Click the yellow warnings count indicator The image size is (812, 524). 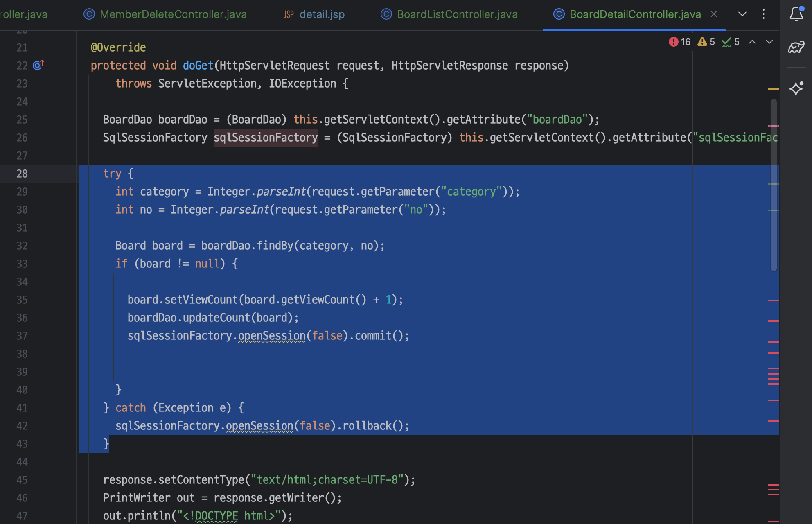[x=706, y=42]
